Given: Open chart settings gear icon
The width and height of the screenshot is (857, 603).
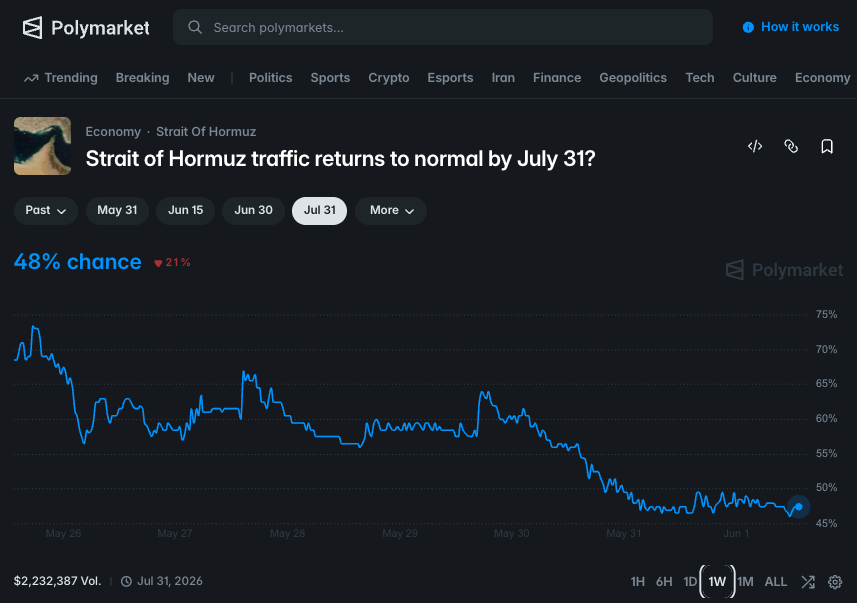Looking at the screenshot, I should (x=835, y=582).
